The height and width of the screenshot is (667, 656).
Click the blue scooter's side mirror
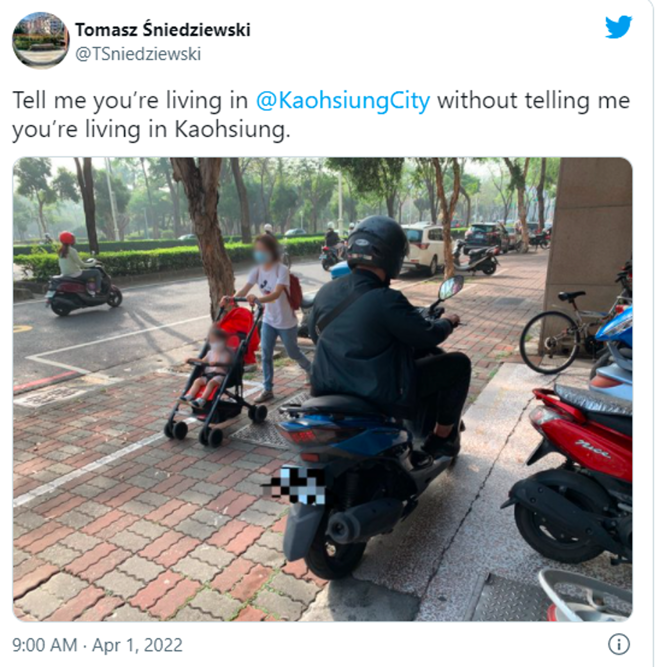451,287
